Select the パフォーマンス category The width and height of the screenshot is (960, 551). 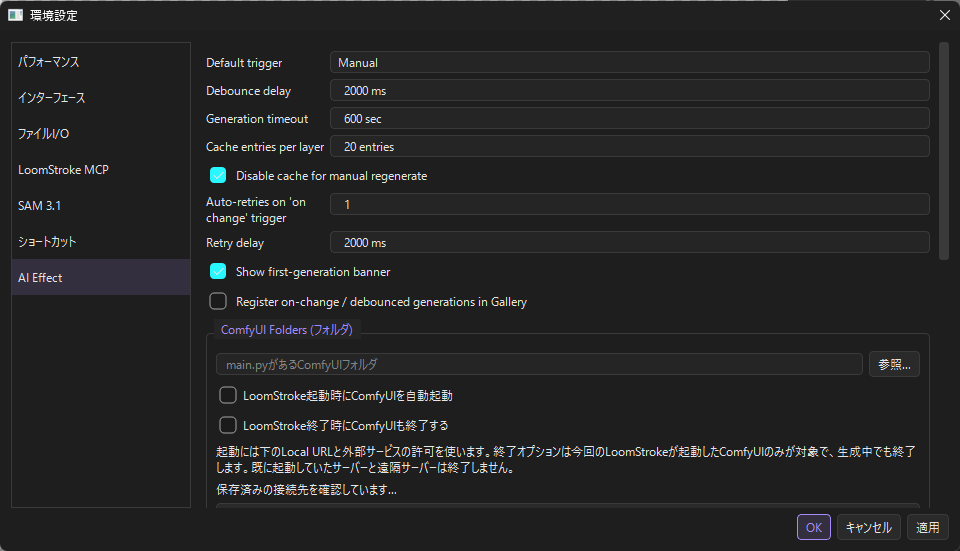coord(101,62)
